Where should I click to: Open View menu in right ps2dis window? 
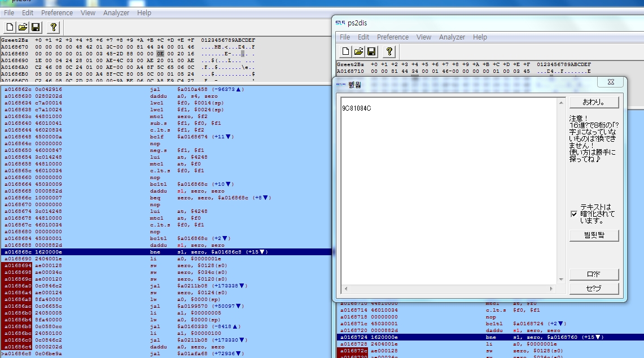pos(424,37)
